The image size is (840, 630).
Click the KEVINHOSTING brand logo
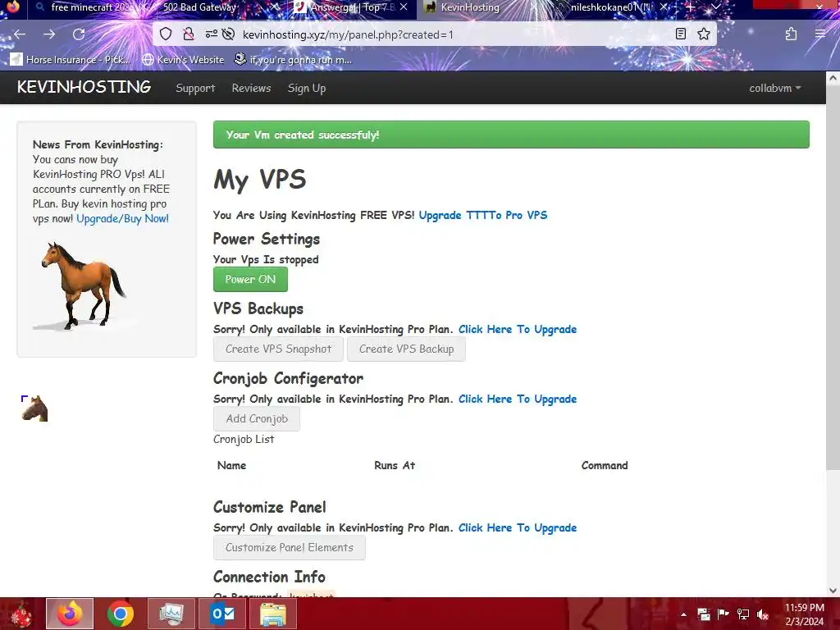click(84, 87)
